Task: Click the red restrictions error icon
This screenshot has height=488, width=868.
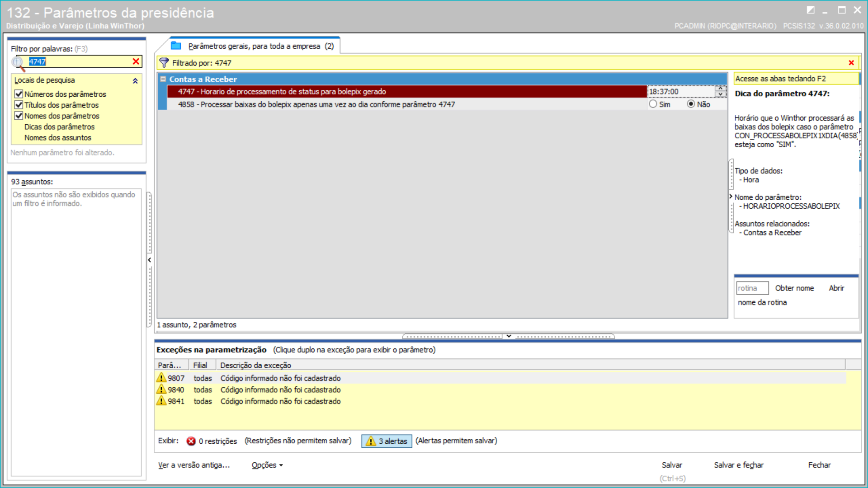Action: click(x=191, y=441)
